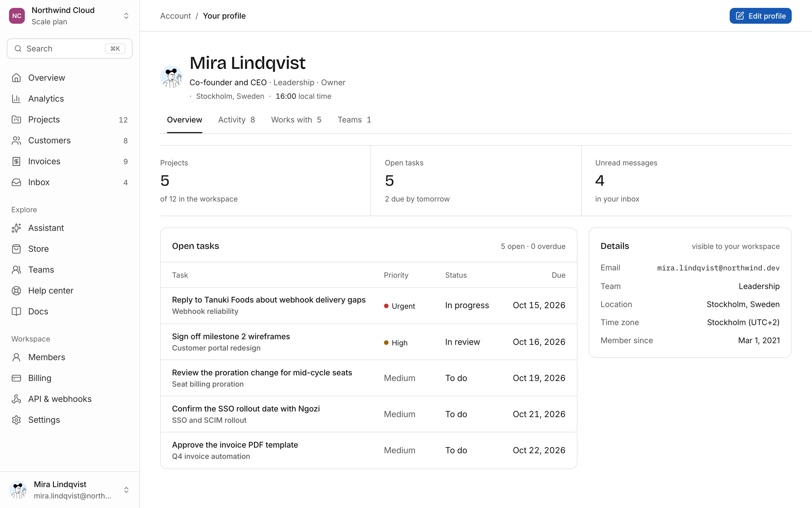
Task: Click the Priority column header
Action: [x=396, y=275]
